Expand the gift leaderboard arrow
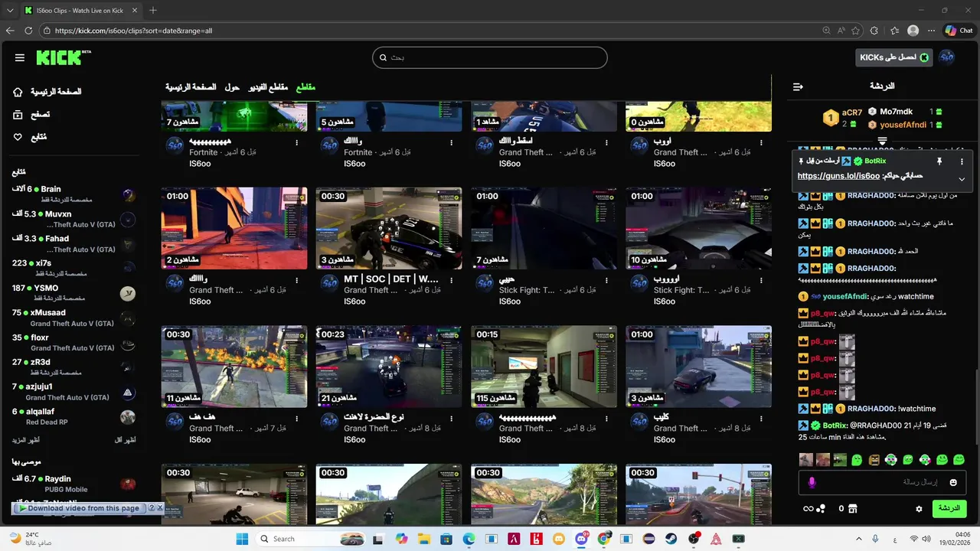This screenshot has width=980, height=551. click(x=882, y=141)
